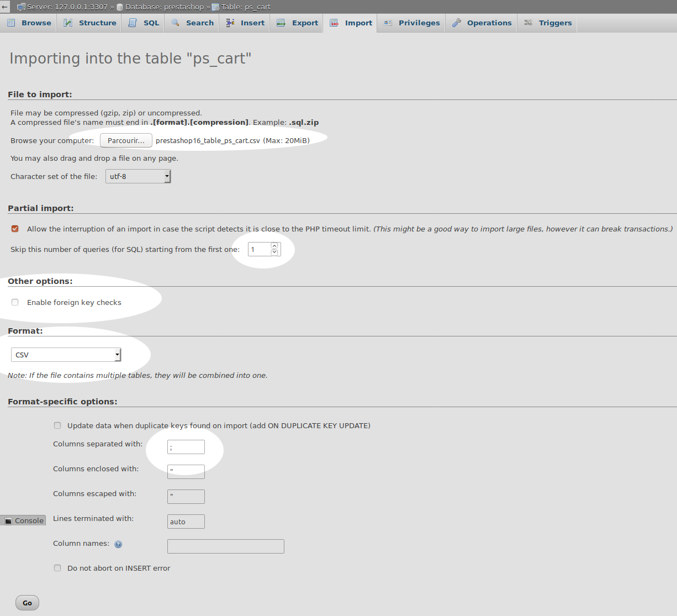
Task: Switch to the Structure tab
Action: [x=90, y=23]
